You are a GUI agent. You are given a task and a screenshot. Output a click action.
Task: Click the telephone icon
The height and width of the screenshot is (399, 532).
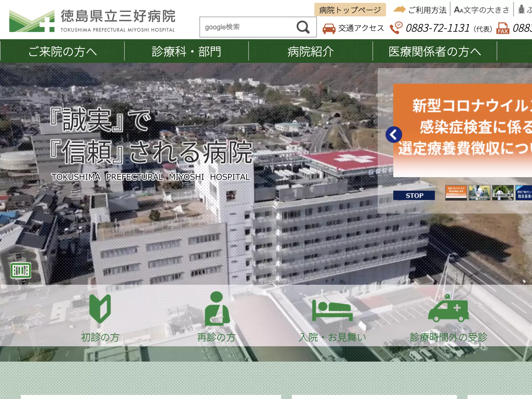pyautogui.click(x=396, y=28)
